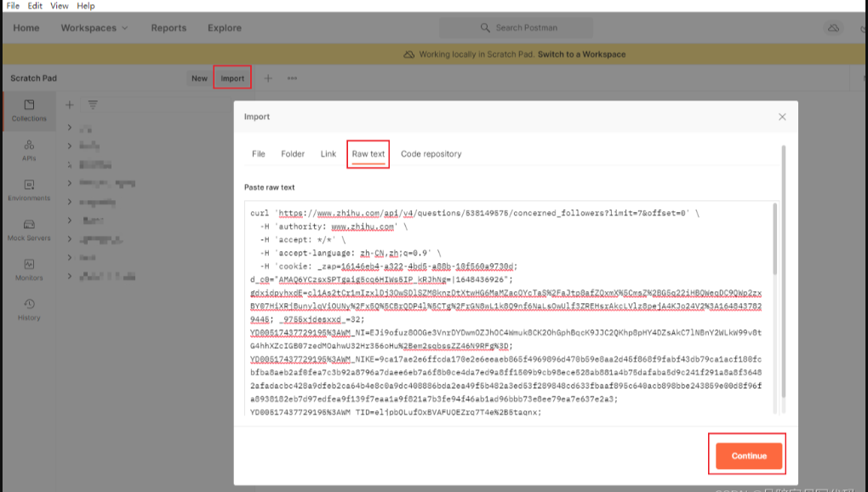Click the 'authority: www.zhihu.com' header line

[334, 226]
